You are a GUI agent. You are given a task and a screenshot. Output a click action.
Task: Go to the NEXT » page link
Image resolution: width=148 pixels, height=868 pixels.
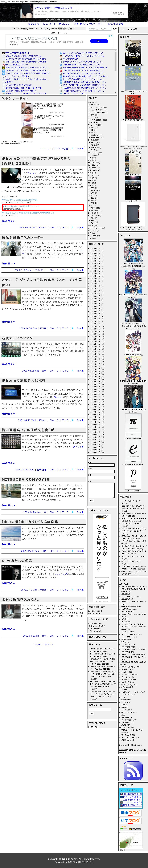(49, 644)
